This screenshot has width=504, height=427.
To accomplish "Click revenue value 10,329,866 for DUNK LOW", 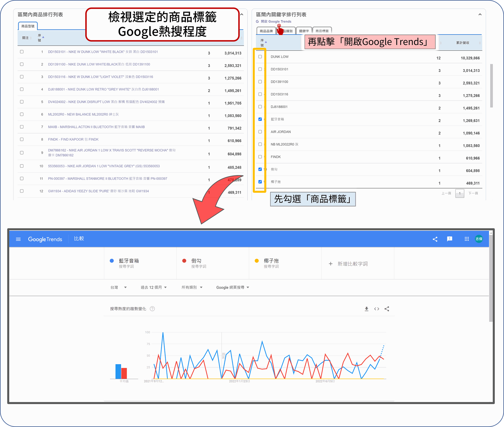I will 470,58.
